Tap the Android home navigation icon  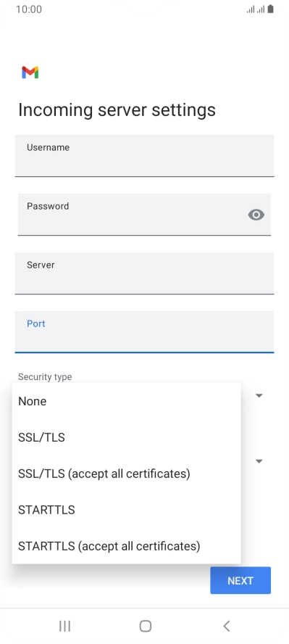point(145,626)
